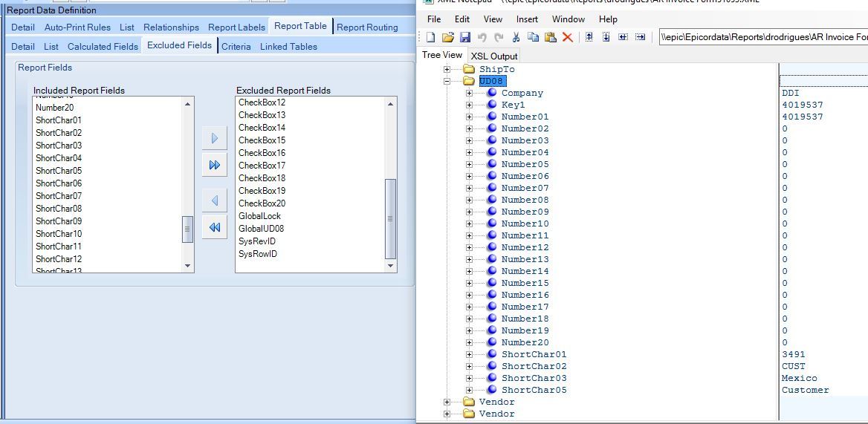Select ShortChar05 in Included Report Fields
Viewport: 868px width, 424px height.
59,170
